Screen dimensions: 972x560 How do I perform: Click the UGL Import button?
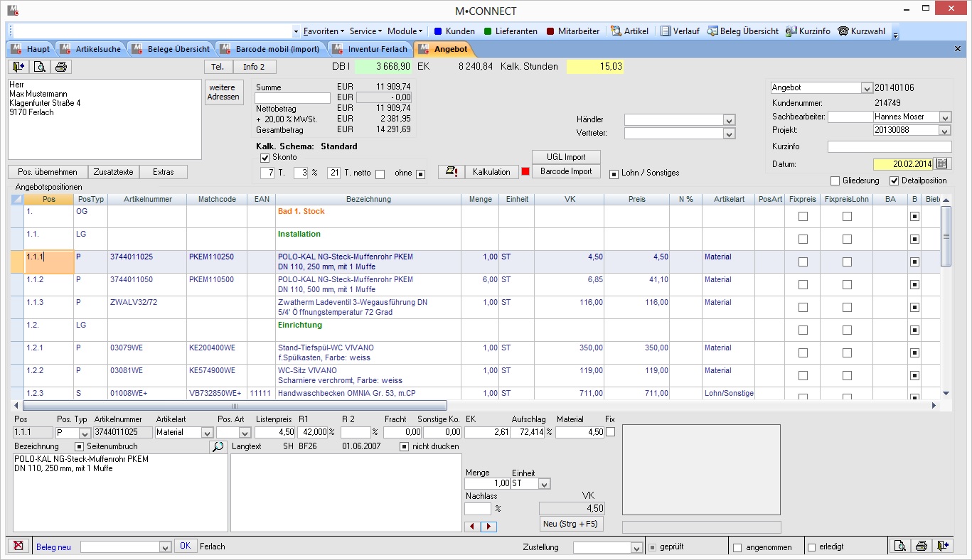pos(566,157)
